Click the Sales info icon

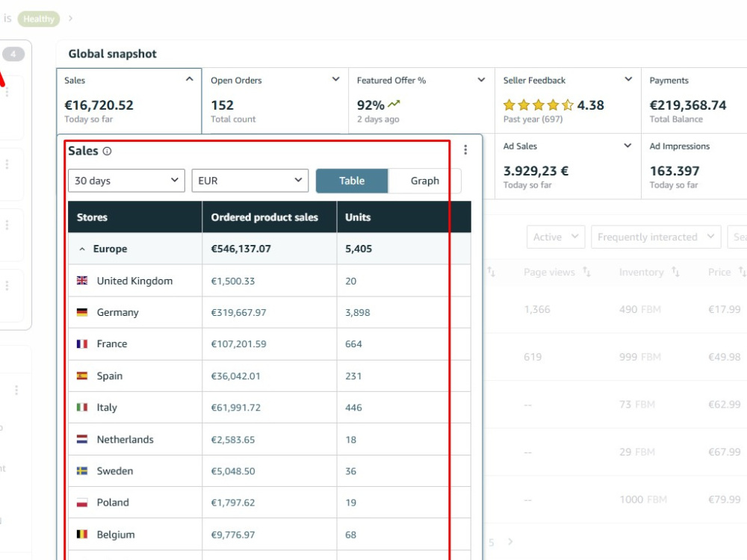(107, 151)
